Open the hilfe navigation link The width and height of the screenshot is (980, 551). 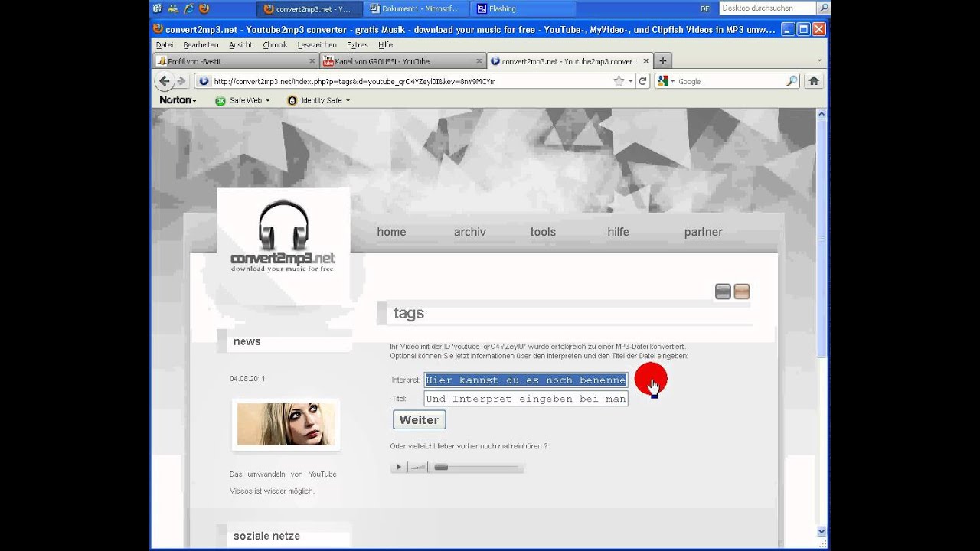pyautogui.click(x=618, y=232)
